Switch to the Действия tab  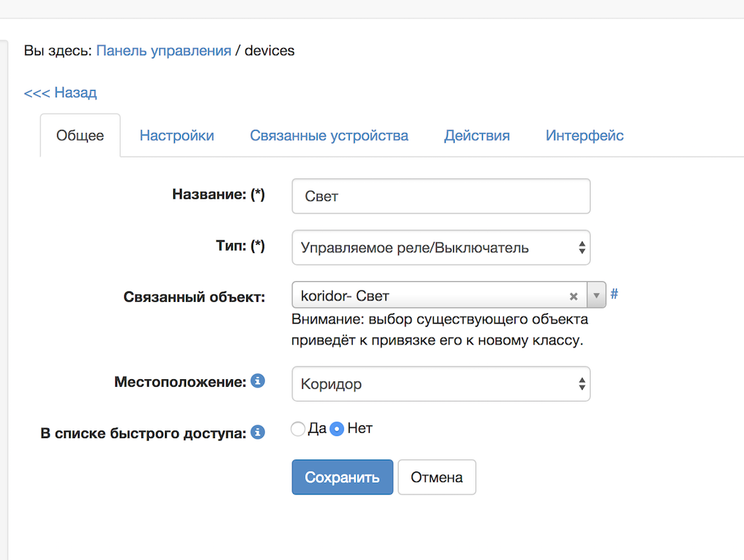(x=477, y=135)
